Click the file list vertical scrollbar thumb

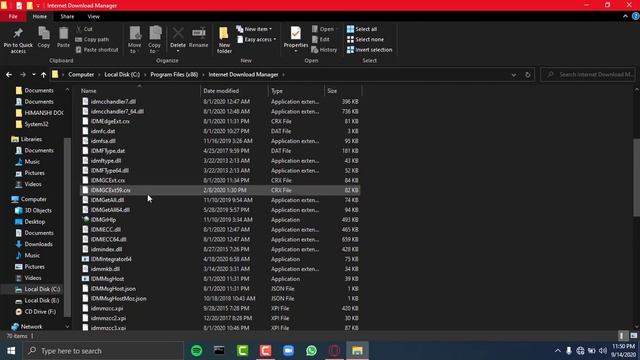[636, 178]
